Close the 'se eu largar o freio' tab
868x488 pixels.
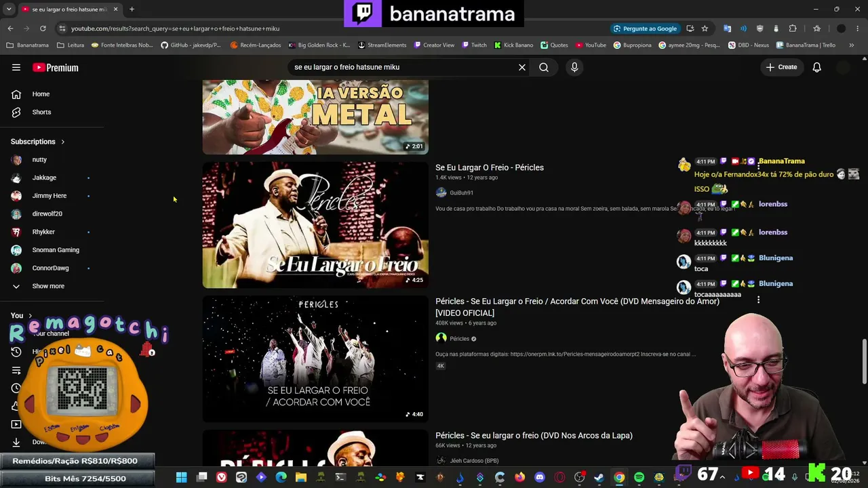115,9
